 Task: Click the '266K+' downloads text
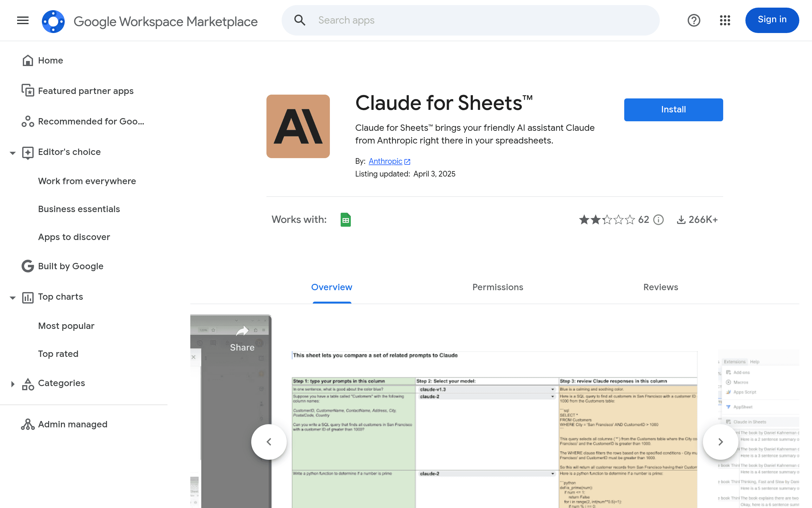tap(703, 220)
